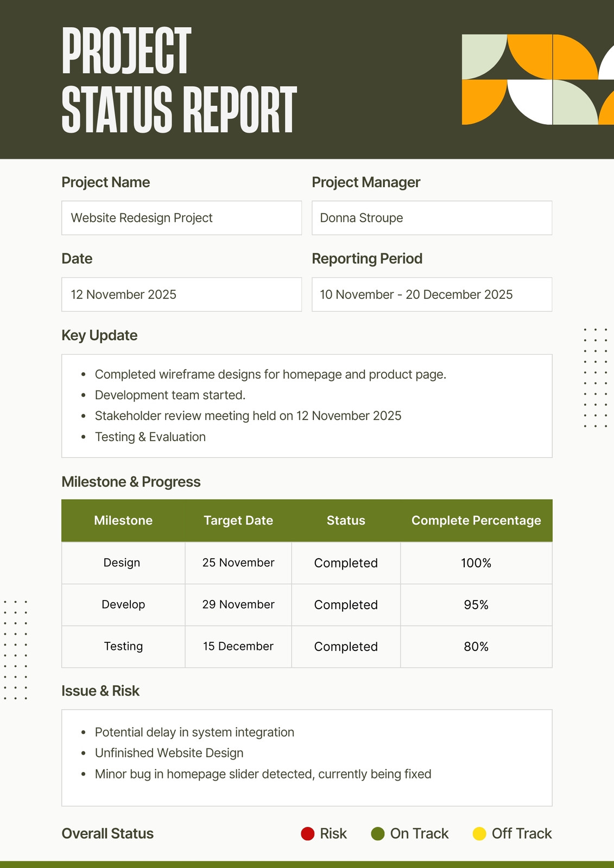Select the Testing row Completed status cell
The height and width of the screenshot is (868, 614).
tap(346, 647)
